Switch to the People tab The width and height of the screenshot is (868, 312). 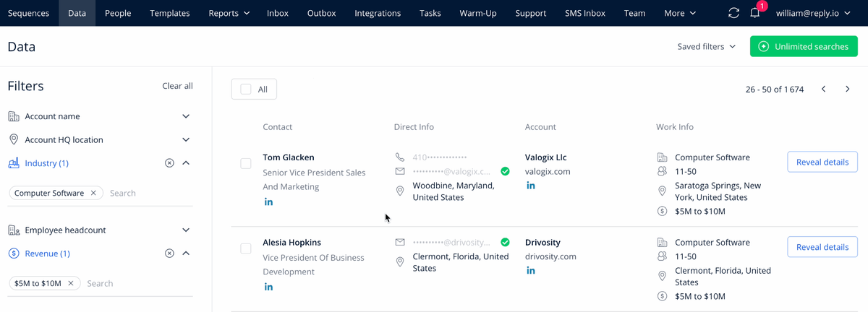point(118,13)
